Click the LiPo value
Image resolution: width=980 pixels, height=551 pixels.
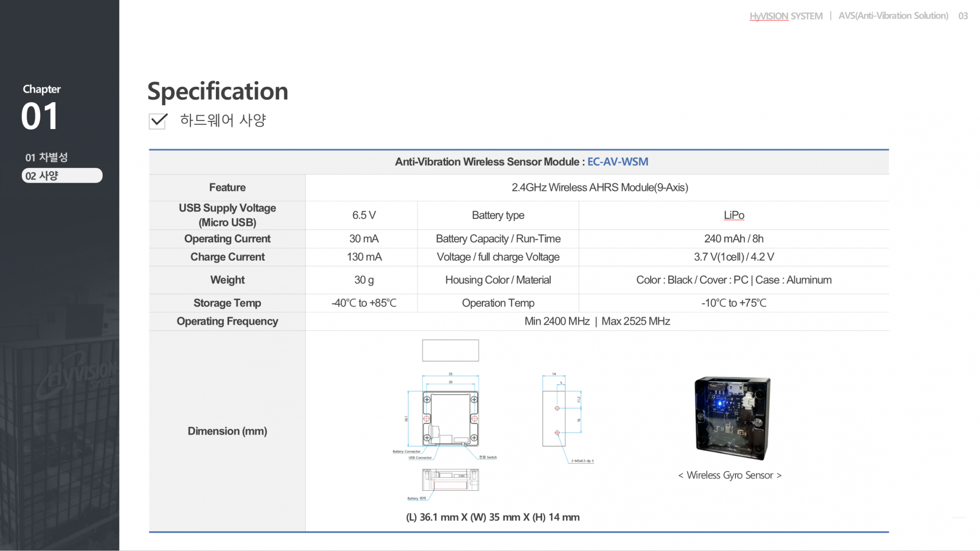click(734, 215)
